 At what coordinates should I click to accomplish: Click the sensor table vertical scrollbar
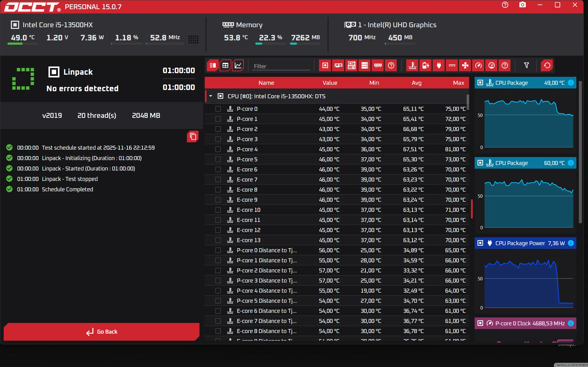[468, 102]
